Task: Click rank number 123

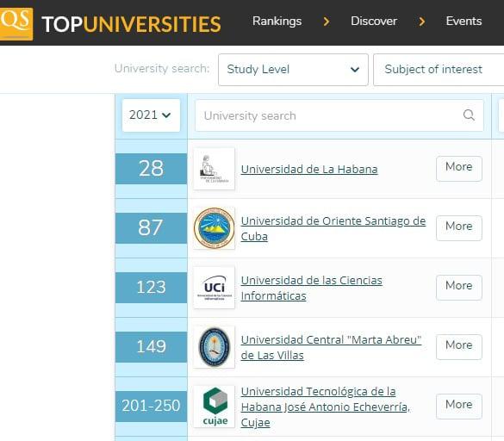Action: (151, 288)
